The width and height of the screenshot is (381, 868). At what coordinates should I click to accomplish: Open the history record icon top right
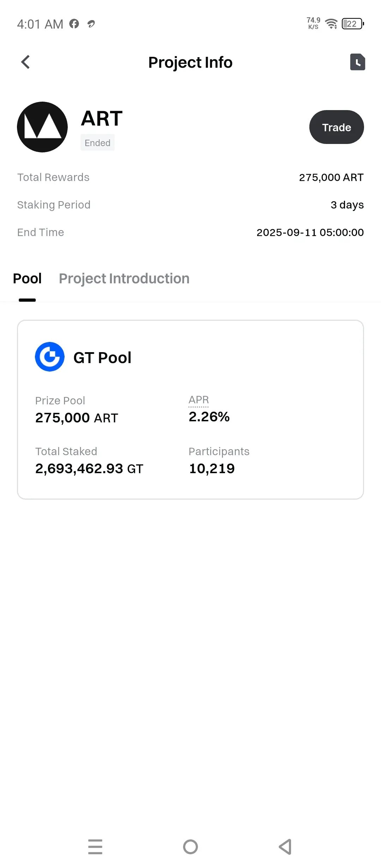point(357,62)
